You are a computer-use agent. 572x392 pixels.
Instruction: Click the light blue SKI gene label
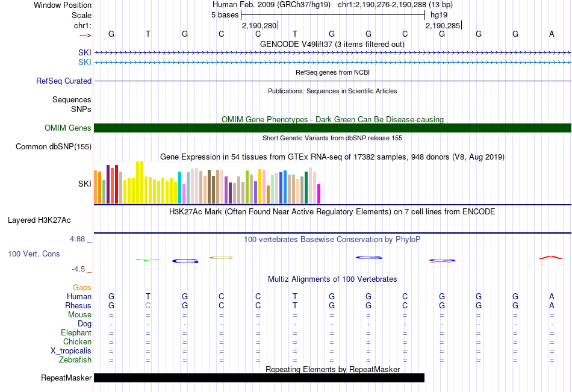point(85,62)
